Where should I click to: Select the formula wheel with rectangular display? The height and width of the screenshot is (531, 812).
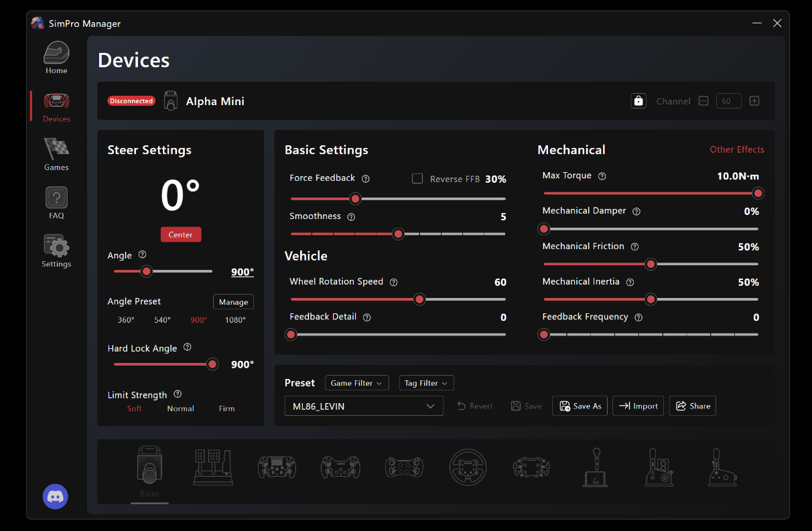click(277, 467)
